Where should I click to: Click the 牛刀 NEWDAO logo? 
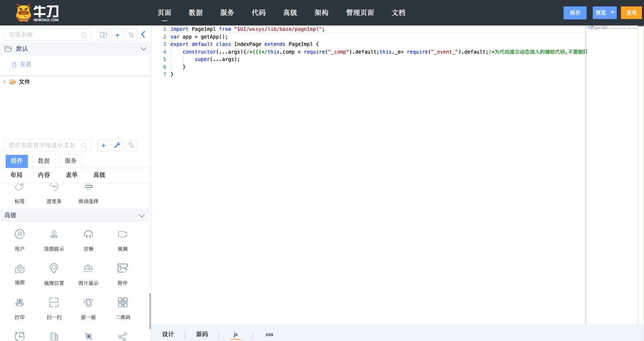click(x=37, y=12)
